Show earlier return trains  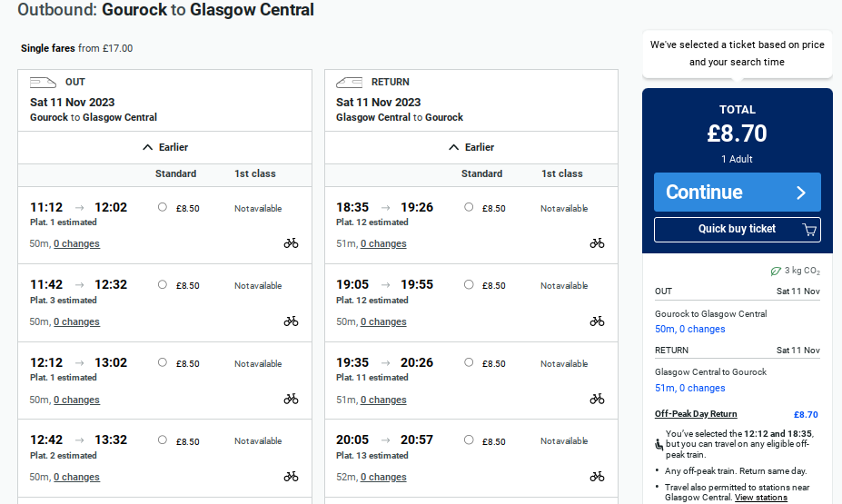click(471, 147)
